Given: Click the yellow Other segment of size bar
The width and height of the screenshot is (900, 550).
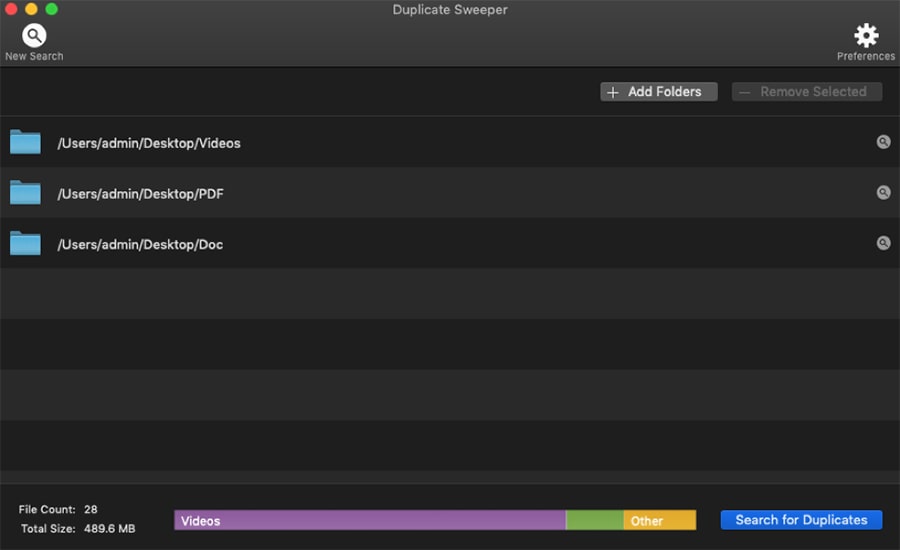Looking at the screenshot, I should [x=660, y=520].
